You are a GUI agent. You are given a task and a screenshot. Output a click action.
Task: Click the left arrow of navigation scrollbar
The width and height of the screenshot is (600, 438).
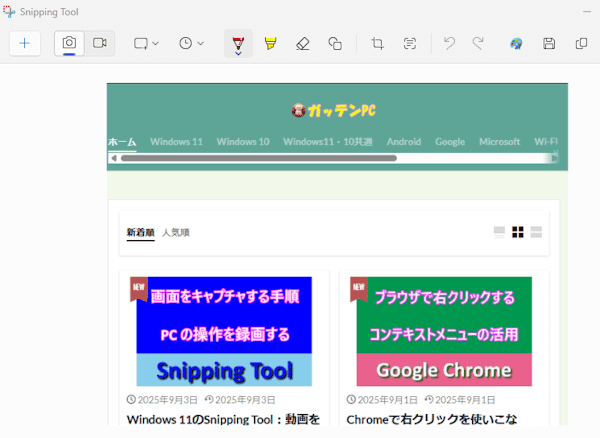[114, 158]
